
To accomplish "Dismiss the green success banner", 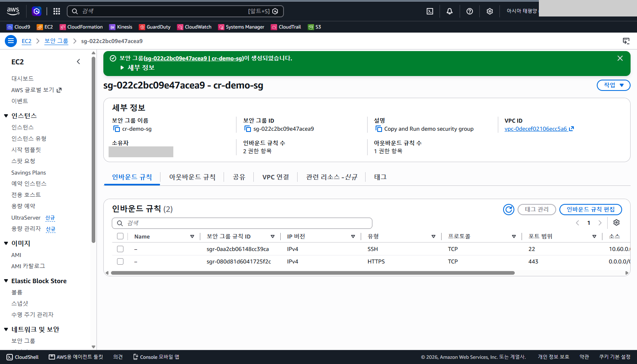I will coord(620,58).
